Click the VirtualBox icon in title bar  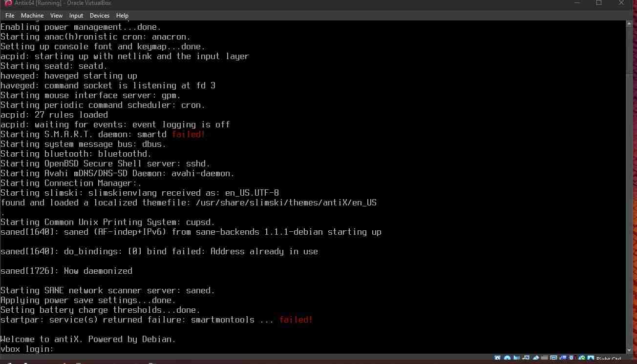8,3
